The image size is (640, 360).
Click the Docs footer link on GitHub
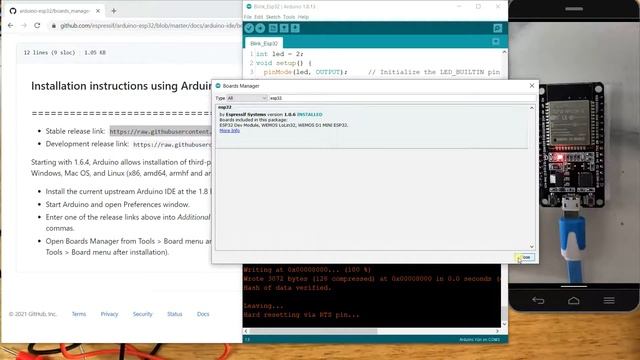(x=203, y=314)
